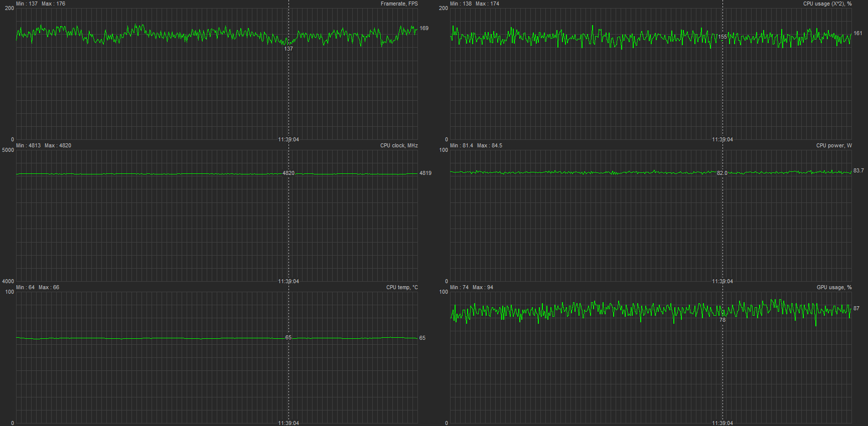Click the current CPU usage value 161
The height and width of the screenshot is (426, 868).
(858, 34)
